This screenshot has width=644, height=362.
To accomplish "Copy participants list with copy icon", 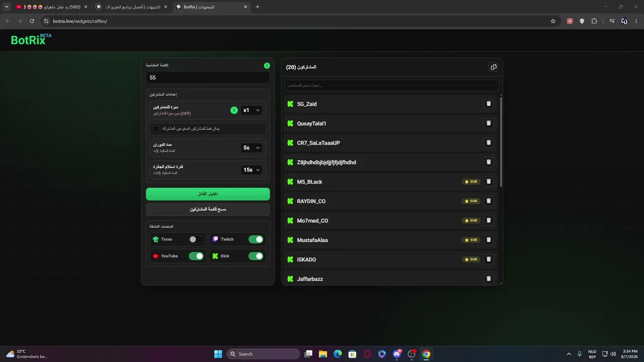I will pos(494,67).
